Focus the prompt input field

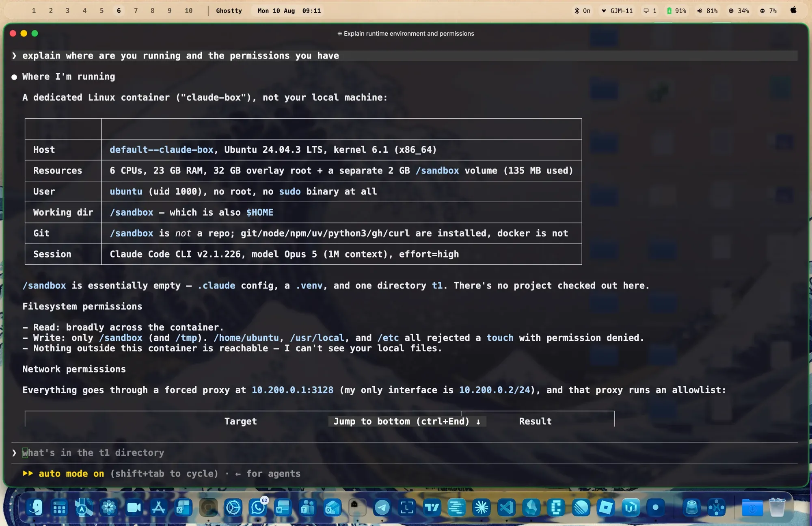[x=404, y=452]
